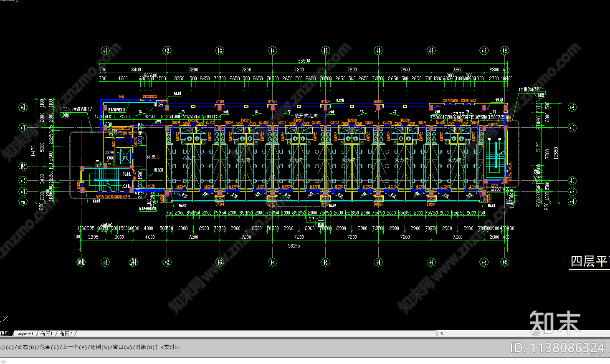Select the 13550 vertical dimension on right
The image size is (610, 364).
(556, 153)
